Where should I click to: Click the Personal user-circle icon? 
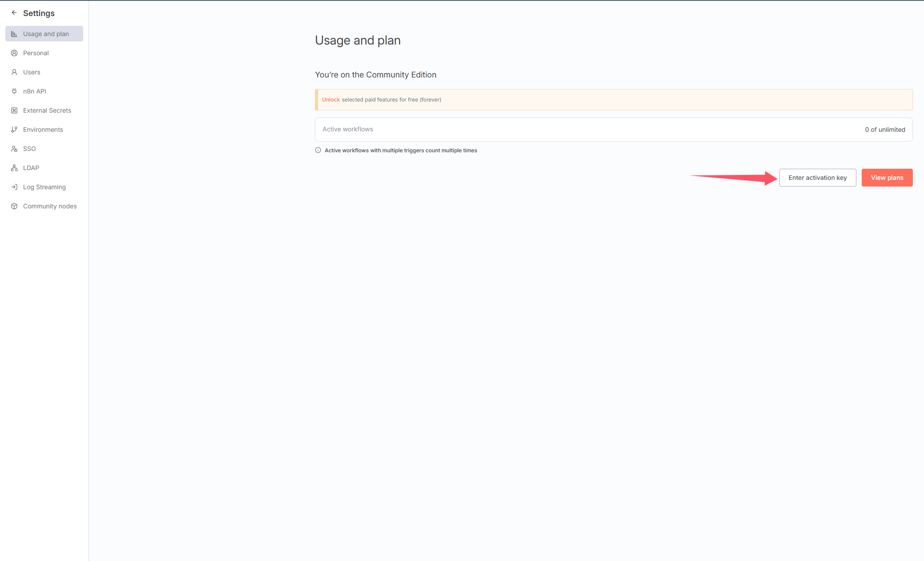point(14,53)
